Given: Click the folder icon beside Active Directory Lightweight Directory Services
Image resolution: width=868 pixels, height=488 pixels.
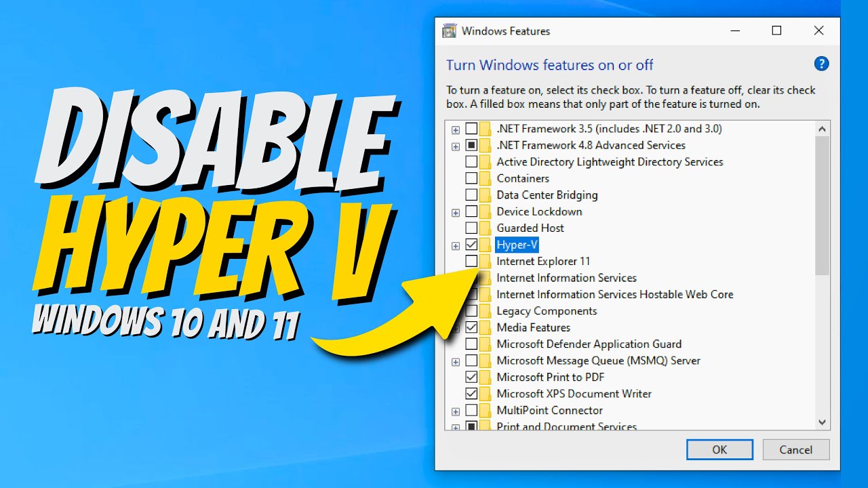Looking at the screenshot, I should (485, 162).
